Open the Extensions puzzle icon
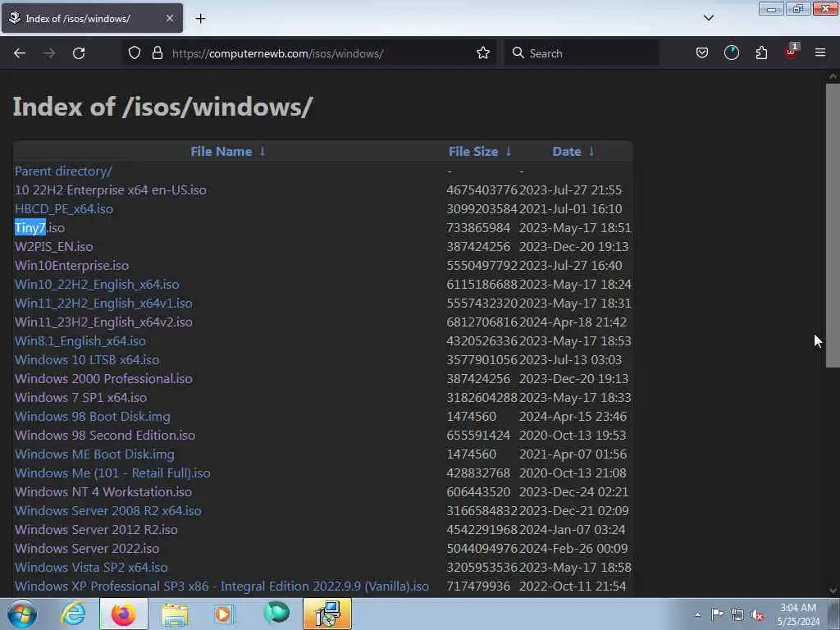This screenshot has width=840, height=630. point(761,53)
